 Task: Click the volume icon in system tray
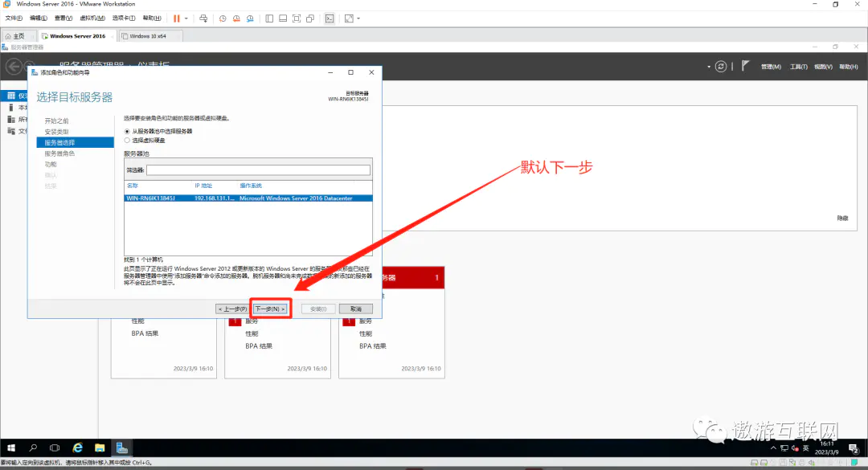pos(795,448)
